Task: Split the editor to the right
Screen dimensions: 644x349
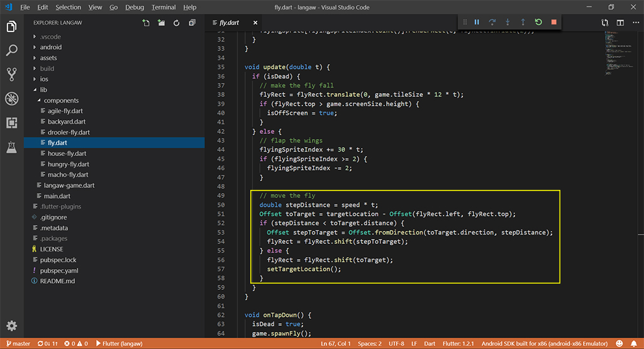Action: coord(620,23)
